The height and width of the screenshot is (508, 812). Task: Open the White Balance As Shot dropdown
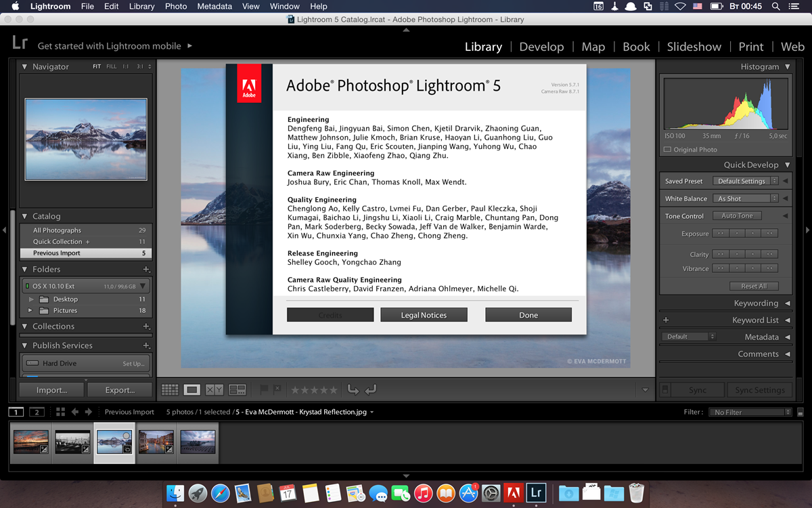point(745,198)
